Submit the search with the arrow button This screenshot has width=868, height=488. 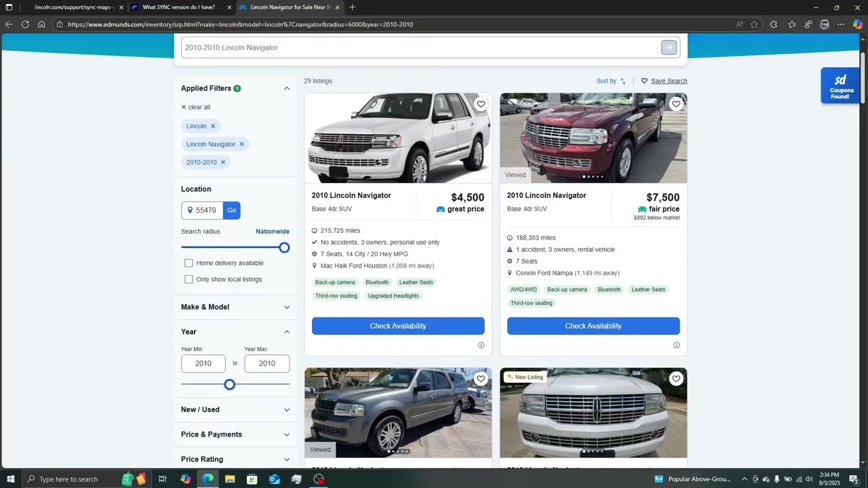click(x=669, y=47)
